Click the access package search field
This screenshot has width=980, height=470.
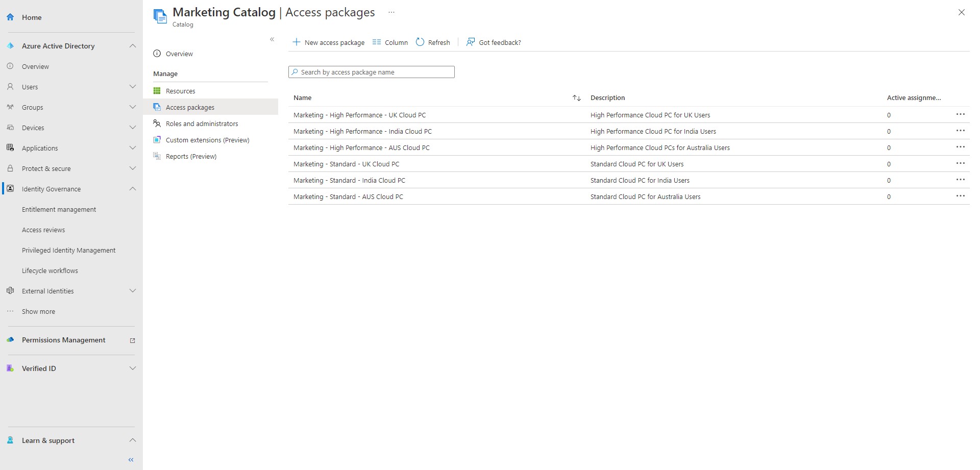(371, 72)
